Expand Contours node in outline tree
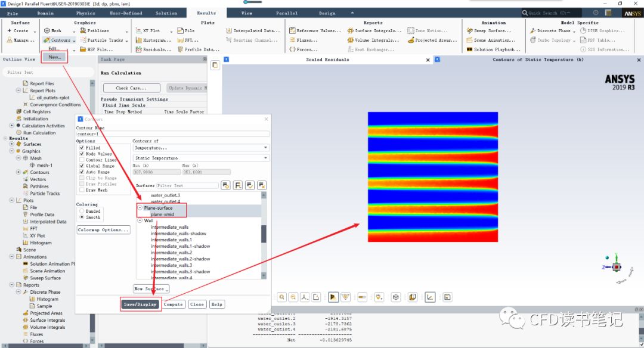644x348 pixels. coord(18,172)
